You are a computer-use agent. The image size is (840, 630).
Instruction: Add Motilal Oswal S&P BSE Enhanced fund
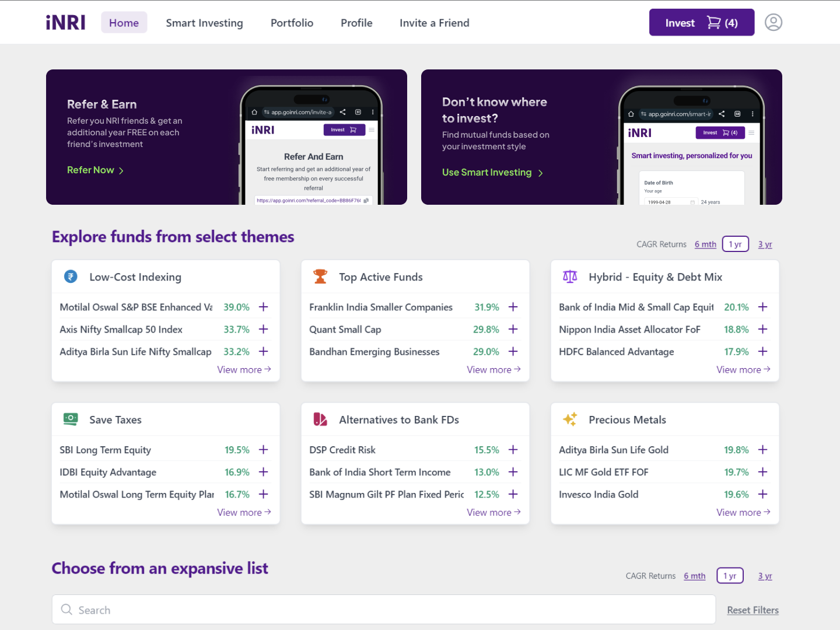point(264,307)
